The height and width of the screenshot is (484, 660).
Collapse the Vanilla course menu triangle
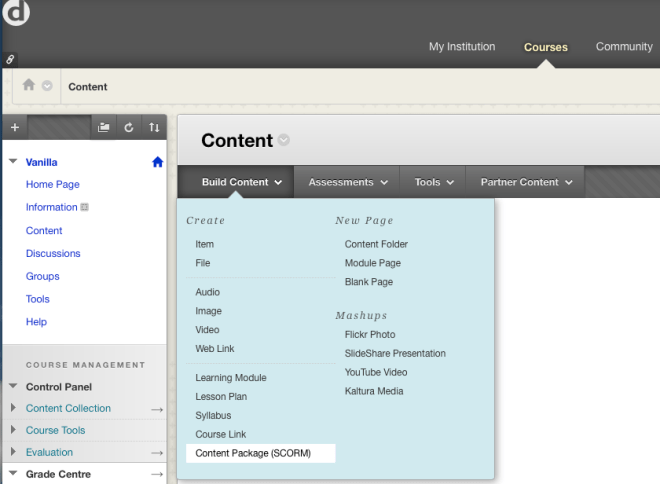click(x=13, y=161)
